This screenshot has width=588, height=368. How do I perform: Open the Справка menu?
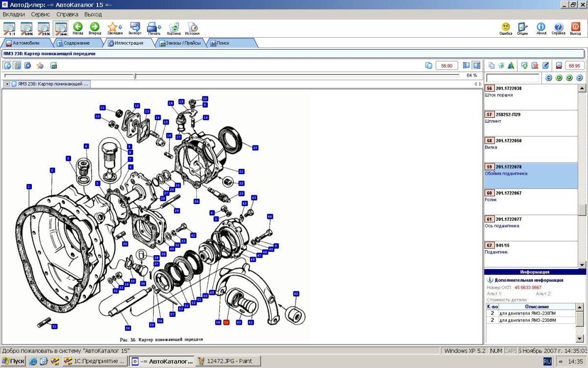68,14
